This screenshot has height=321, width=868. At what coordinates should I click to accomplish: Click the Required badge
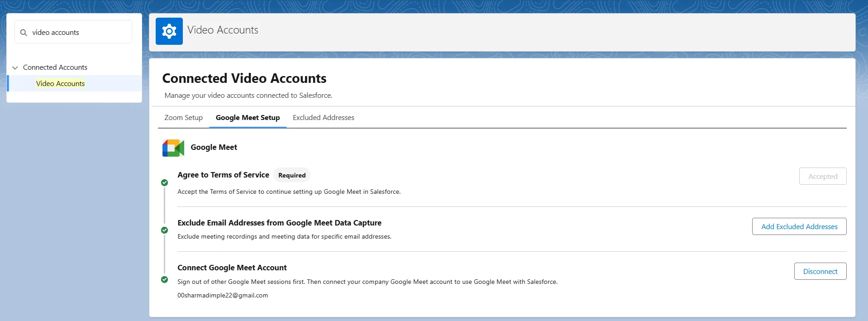tap(292, 176)
